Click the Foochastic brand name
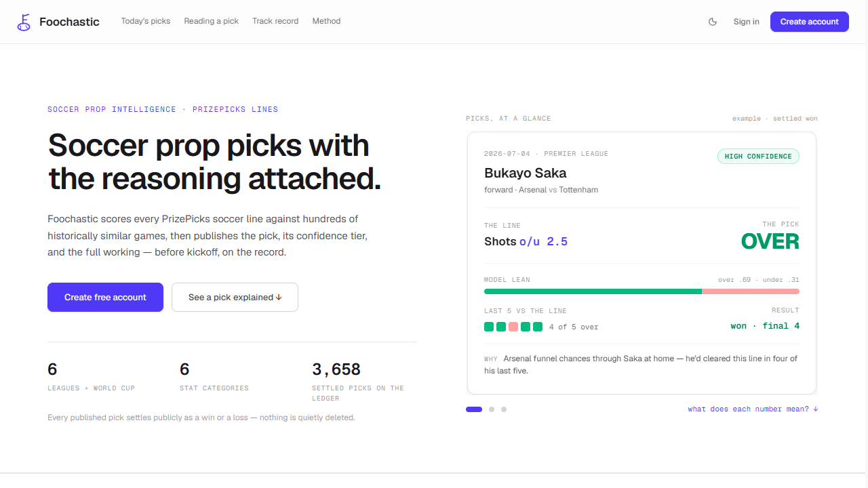The width and height of the screenshot is (868, 488). [x=69, y=22]
